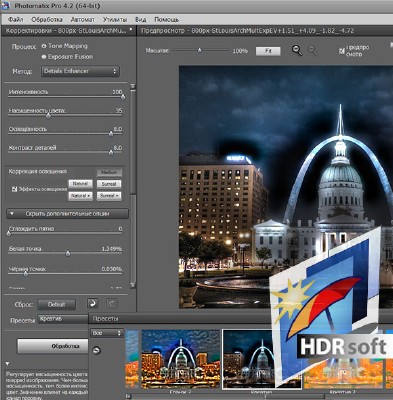Open the Details Enhancer method dropdown
The height and width of the screenshot is (400, 393).
[x=80, y=71]
